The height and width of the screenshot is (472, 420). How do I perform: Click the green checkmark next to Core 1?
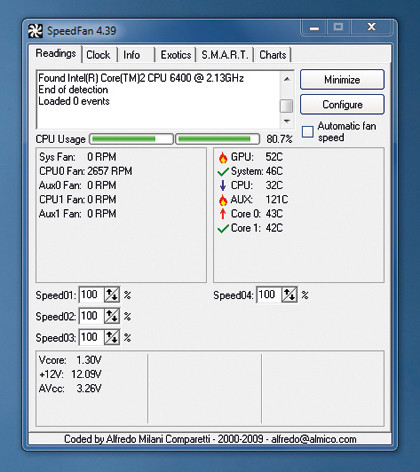point(223,228)
